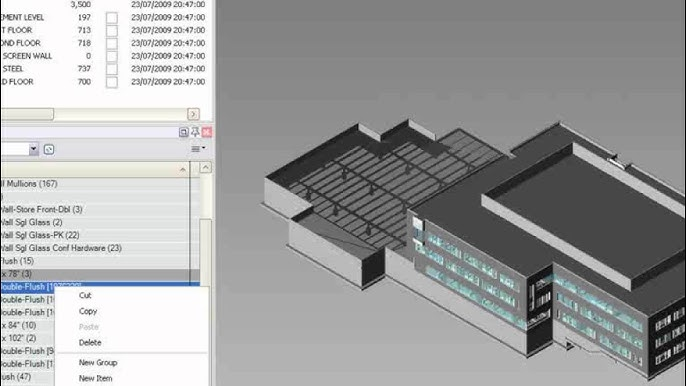Viewport: 686px width, 386px height.
Task: Choose New Item from the context menu
Action: click(95, 379)
